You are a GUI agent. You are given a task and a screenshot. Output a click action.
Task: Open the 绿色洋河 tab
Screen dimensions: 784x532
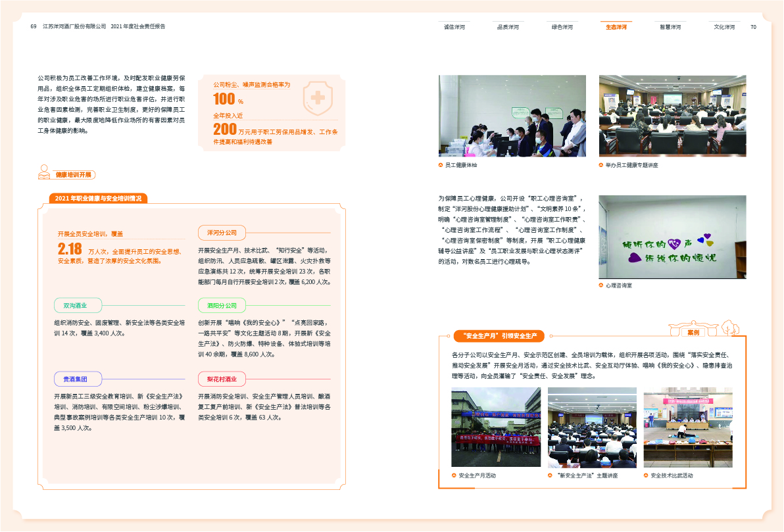point(562,27)
